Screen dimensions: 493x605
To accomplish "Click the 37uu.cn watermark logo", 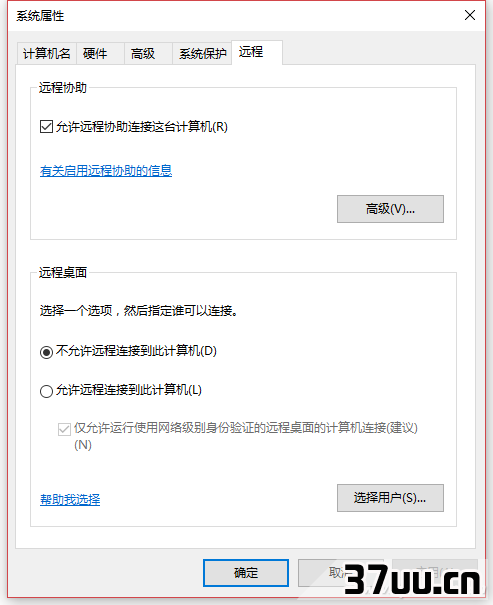I will (x=412, y=580).
